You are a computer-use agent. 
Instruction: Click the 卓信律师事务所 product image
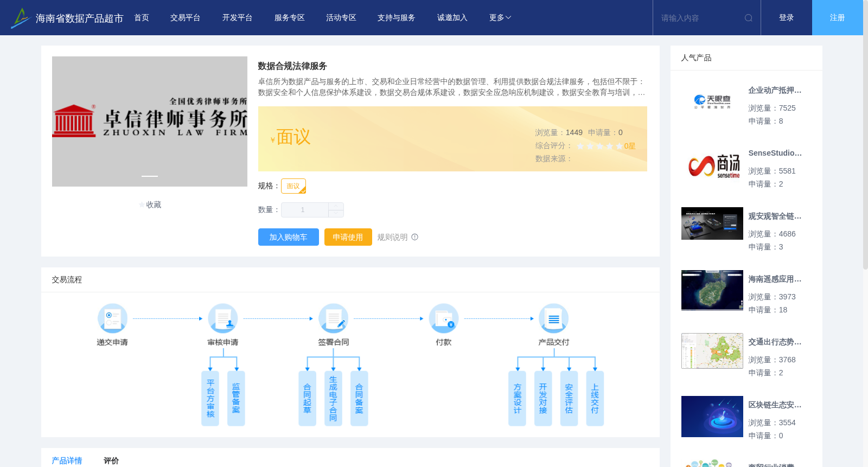pos(150,121)
